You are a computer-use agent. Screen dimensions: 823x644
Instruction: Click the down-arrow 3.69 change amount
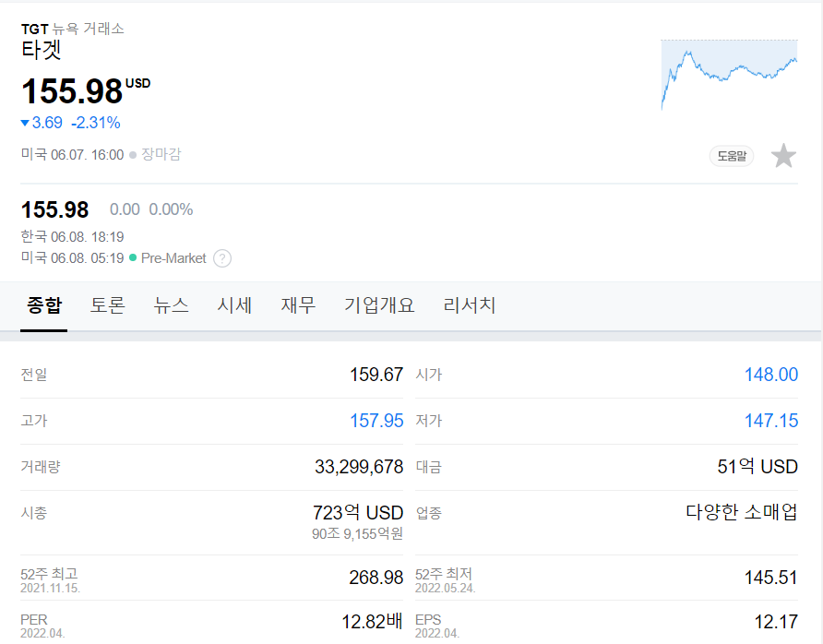[42, 123]
